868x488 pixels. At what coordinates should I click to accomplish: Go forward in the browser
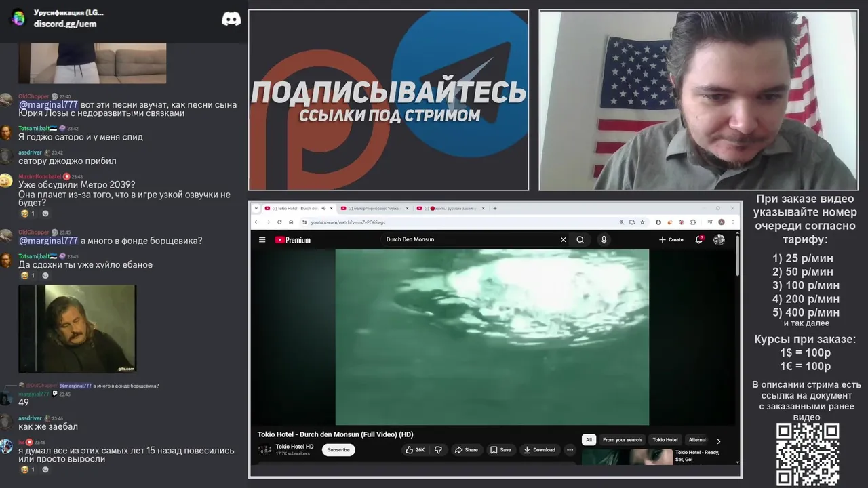click(x=267, y=222)
